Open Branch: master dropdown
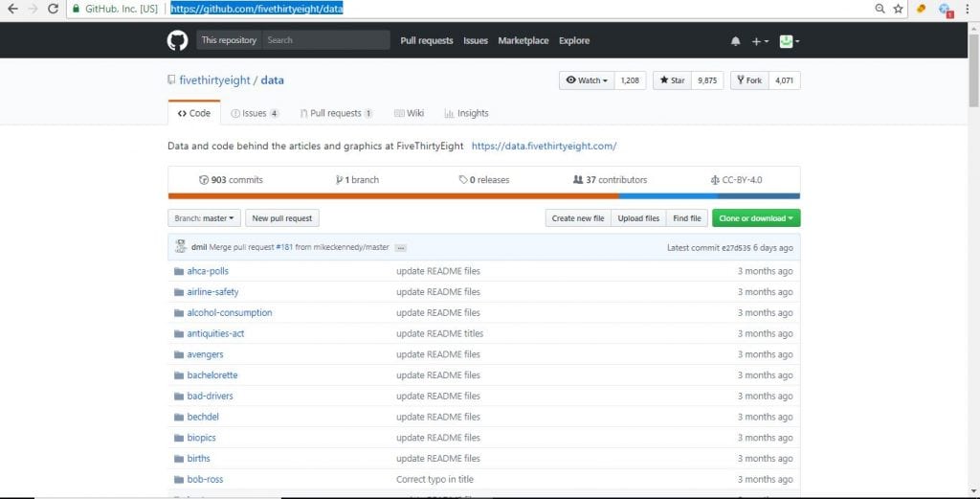 [x=204, y=218]
